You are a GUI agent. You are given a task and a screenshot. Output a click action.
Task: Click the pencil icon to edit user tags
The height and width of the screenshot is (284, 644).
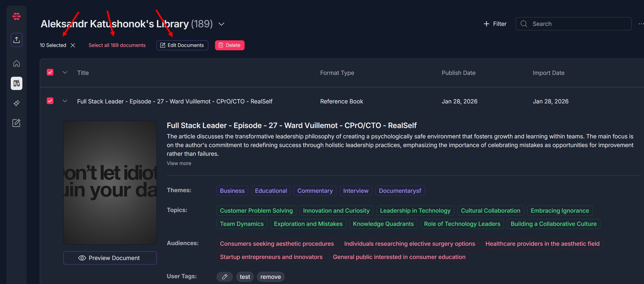tap(225, 277)
